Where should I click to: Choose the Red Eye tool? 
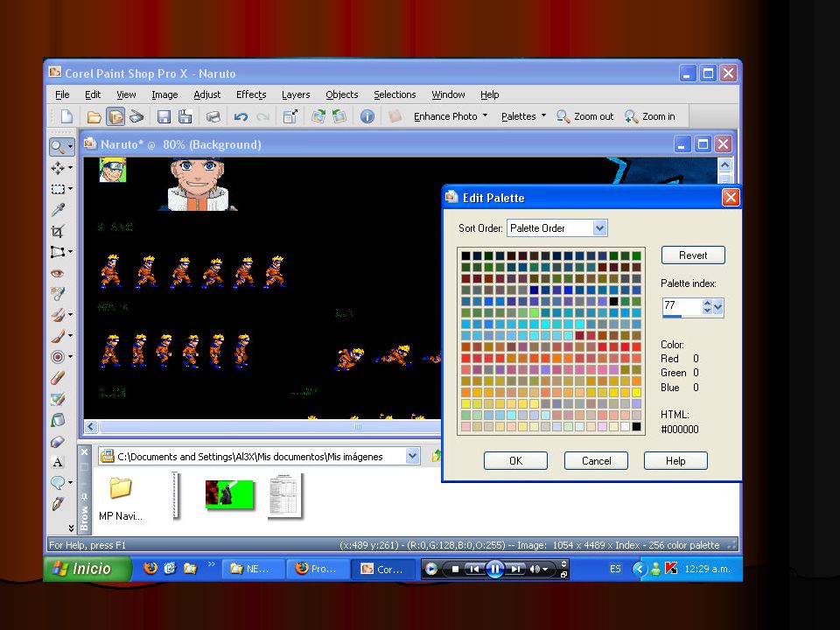point(58,273)
